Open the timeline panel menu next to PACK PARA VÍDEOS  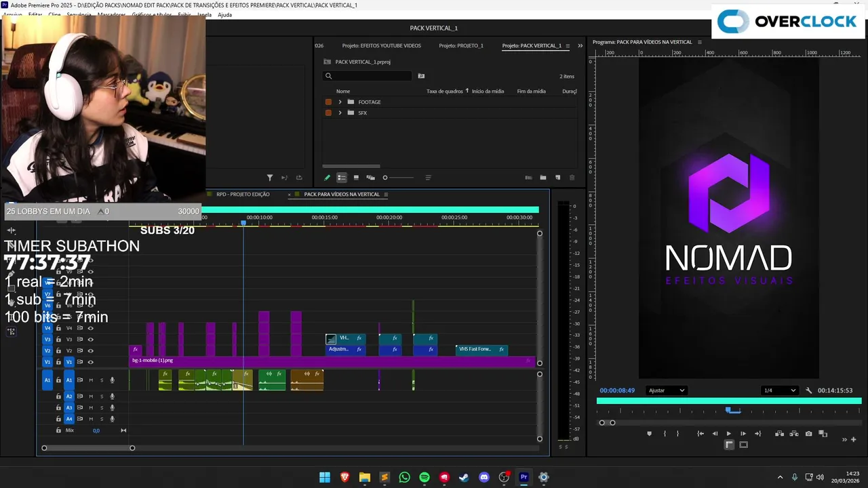(x=386, y=195)
